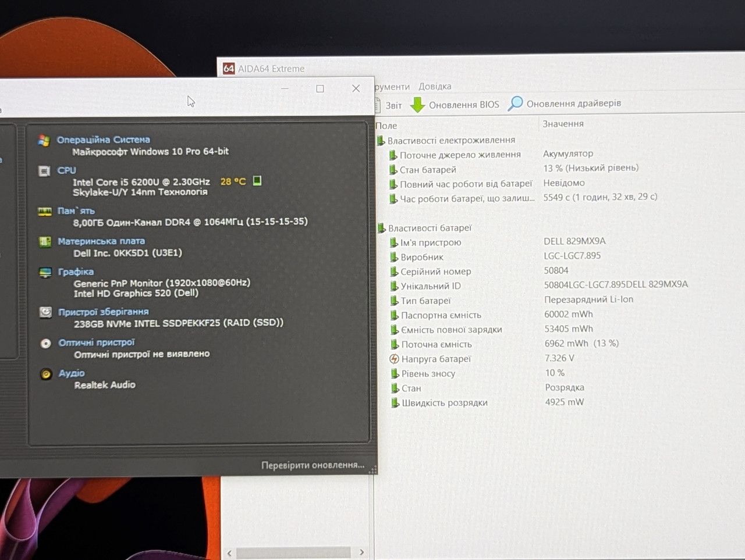745x560 pixels.
Task: Click the Operating System Windows flag icon
Action: pyautogui.click(x=44, y=140)
